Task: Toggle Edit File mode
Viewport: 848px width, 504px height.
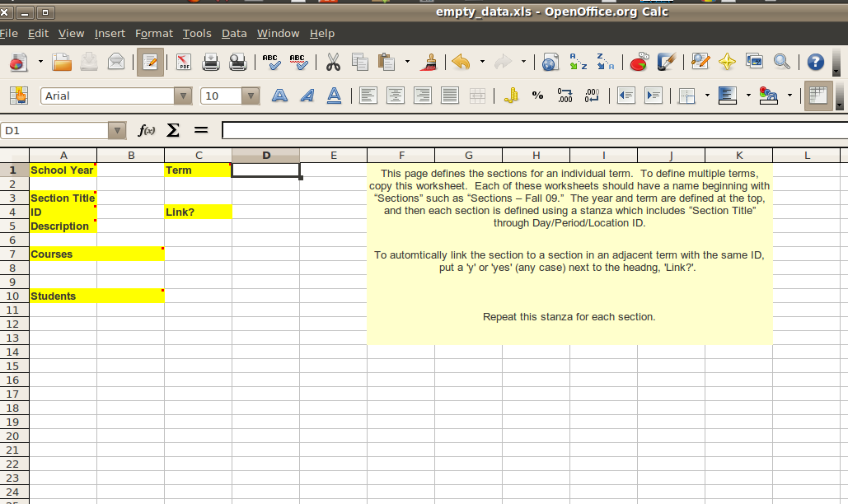Action: (150, 63)
